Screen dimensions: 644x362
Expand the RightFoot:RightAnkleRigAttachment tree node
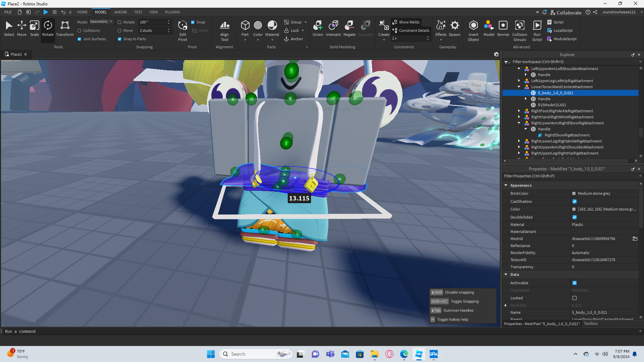pyautogui.click(x=519, y=111)
